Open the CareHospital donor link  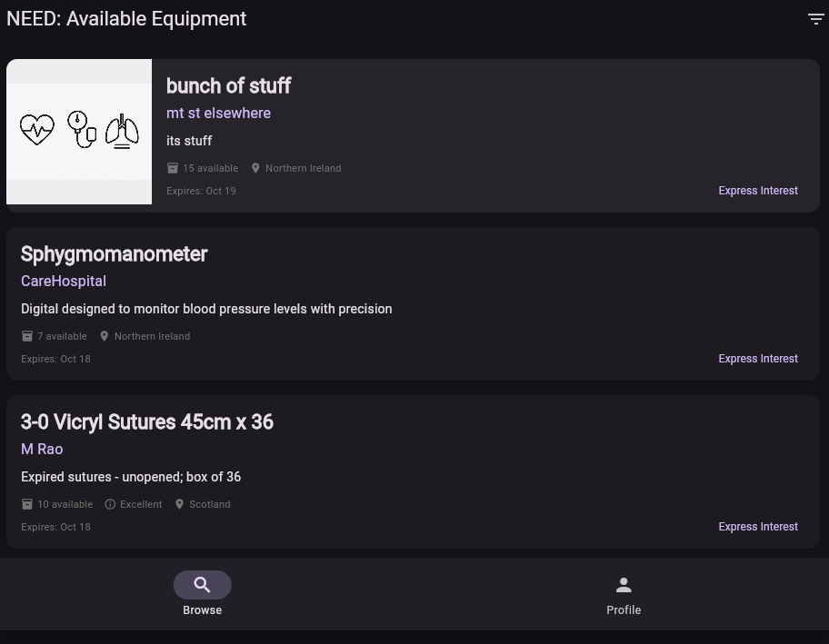(x=64, y=282)
